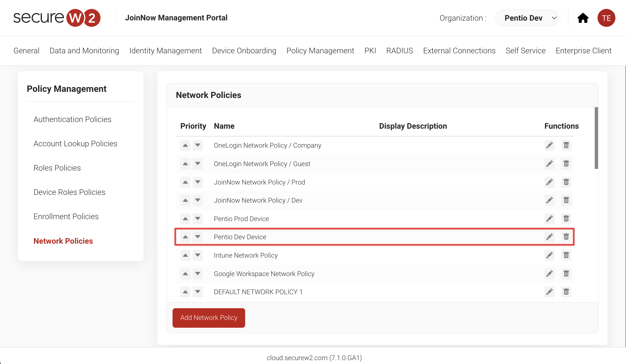Raise Pentio Prod Device priority
The width and height of the screenshot is (626, 364).
185,219
